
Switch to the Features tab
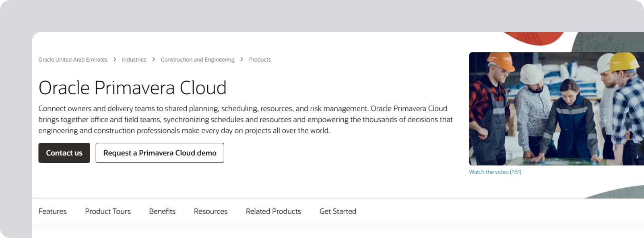click(53, 211)
